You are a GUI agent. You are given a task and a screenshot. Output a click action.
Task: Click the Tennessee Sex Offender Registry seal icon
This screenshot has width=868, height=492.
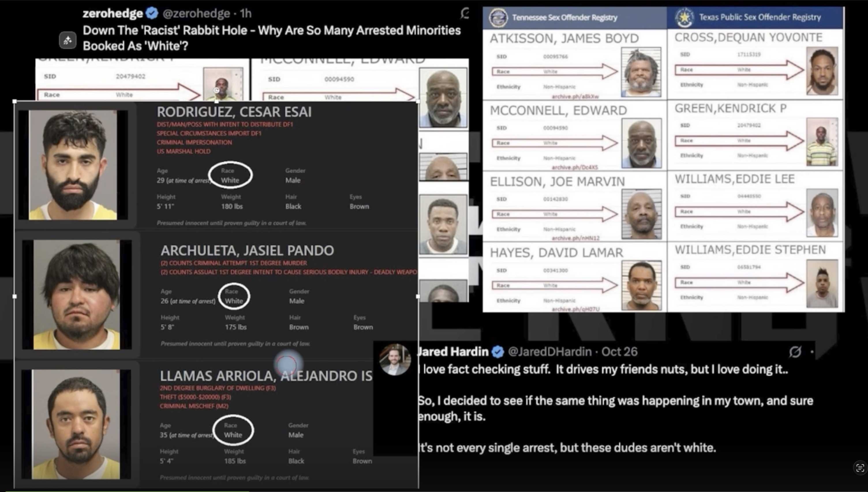[498, 18]
